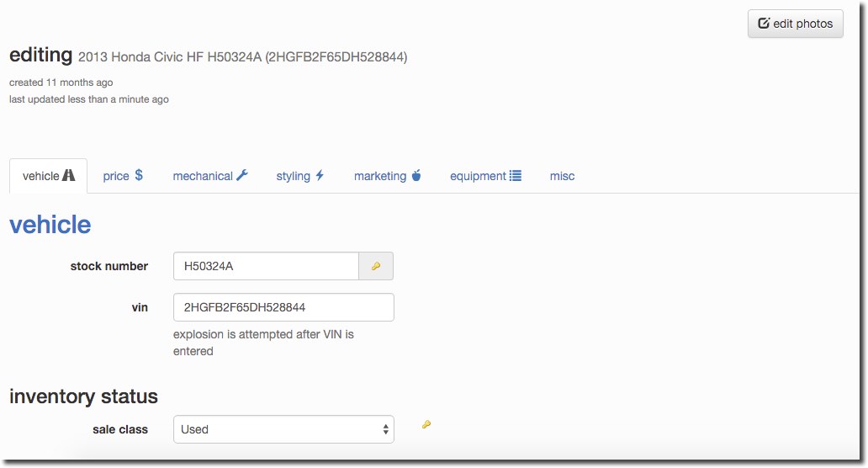Open the mechanical tab
Image resolution: width=868 pixels, height=468 pixels.
(209, 176)
